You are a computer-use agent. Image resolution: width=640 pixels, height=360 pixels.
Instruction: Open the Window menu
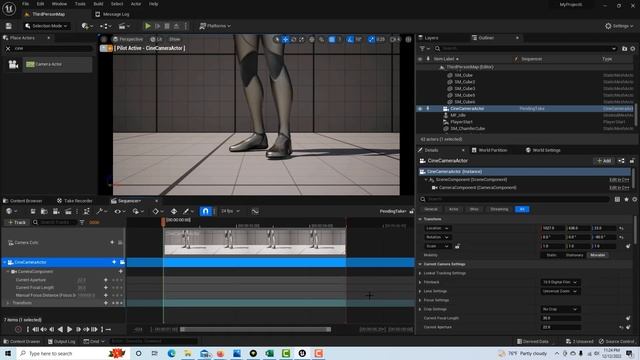[59, 4]
